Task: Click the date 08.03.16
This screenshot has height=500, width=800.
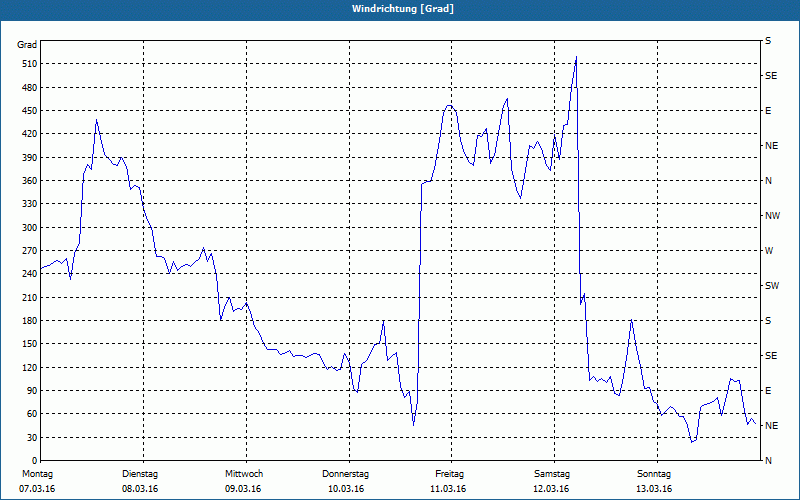Action: coord(140,489)
